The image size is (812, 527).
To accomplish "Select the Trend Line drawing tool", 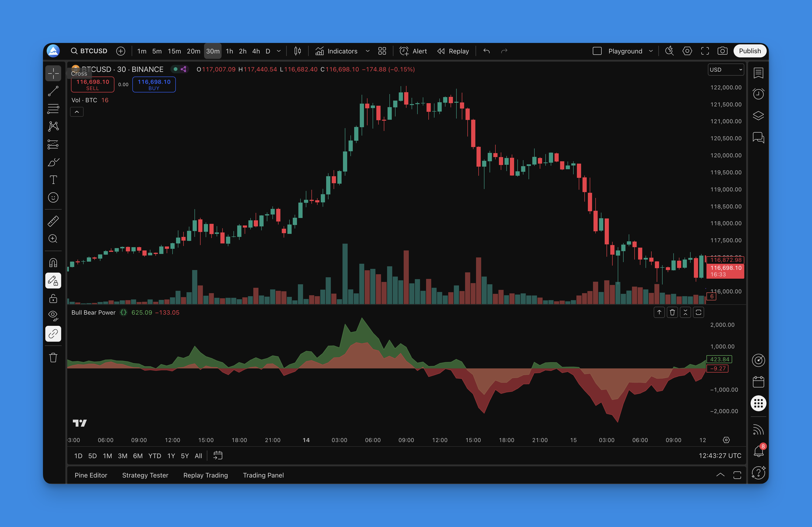I will point(53,91).
